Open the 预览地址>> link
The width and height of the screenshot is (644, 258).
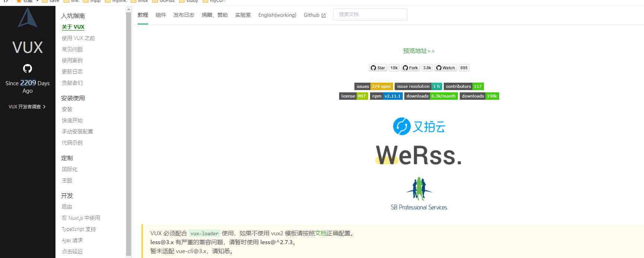419,51
